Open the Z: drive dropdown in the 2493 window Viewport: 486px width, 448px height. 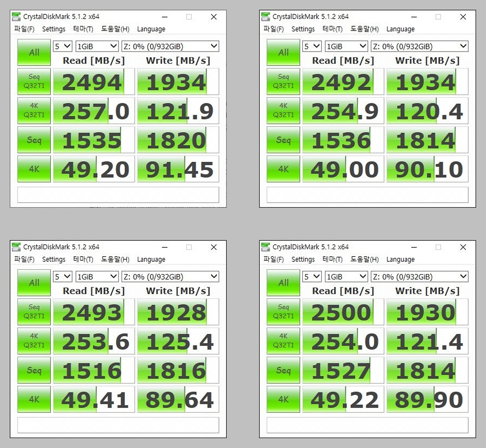[170, 276]
